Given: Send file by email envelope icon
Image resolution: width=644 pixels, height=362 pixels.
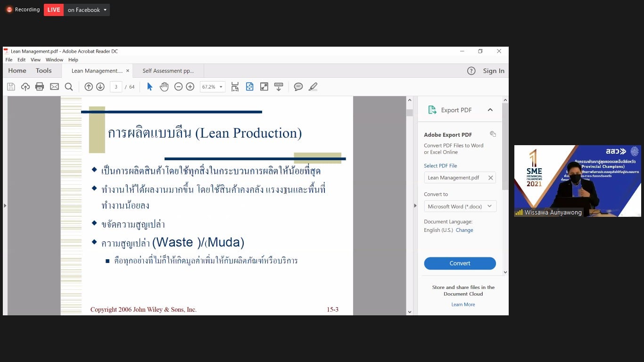Looking at the screenshot, I should pyautogui.click(x=54, y=87).
